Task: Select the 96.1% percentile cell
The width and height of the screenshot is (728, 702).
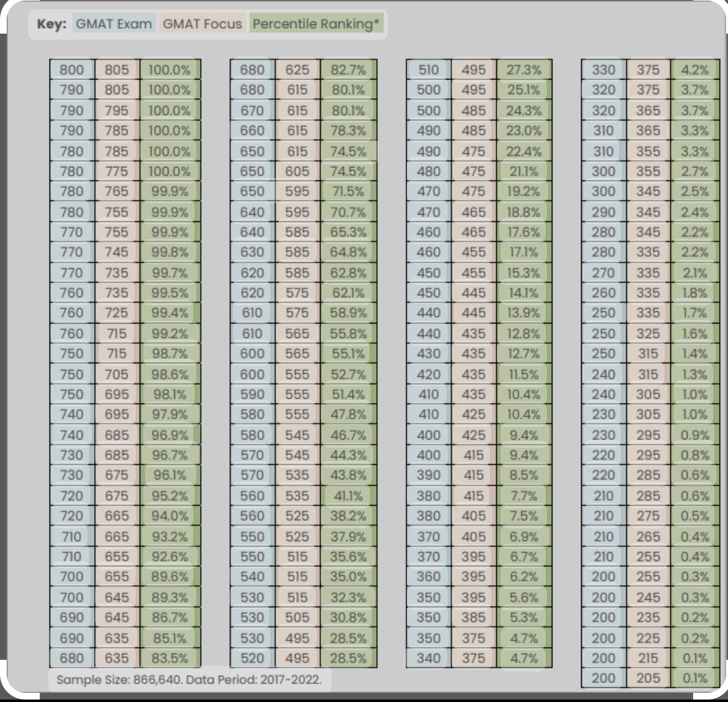Action: coord(170,475)
